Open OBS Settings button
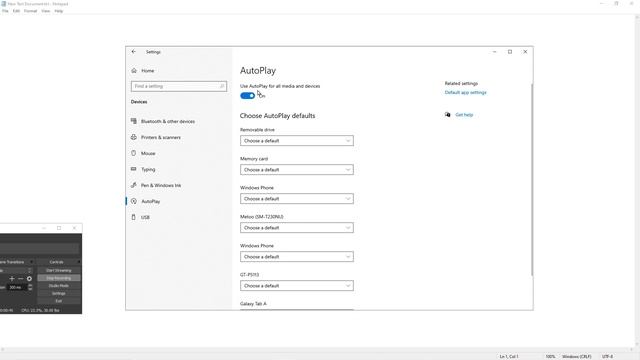 pos(59,293)
